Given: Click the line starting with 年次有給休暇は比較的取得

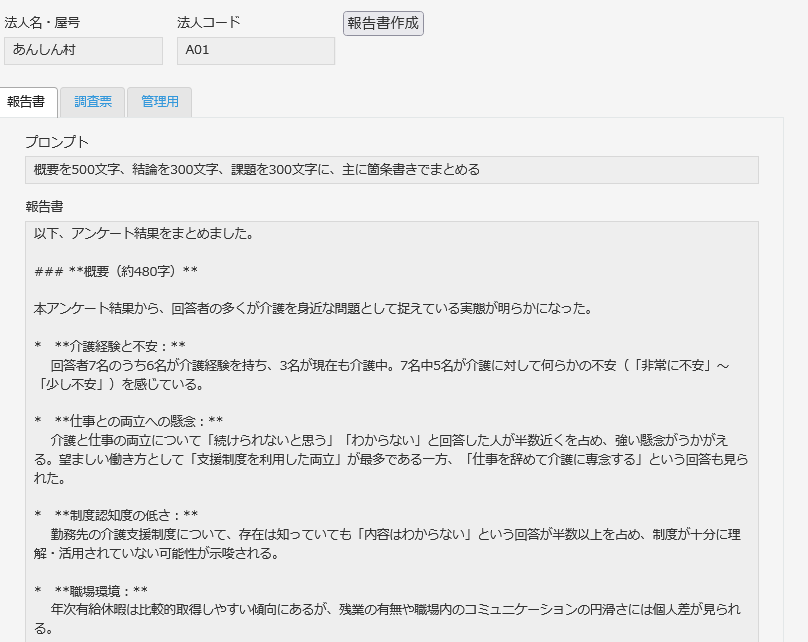Looking at the screenshot, I should click(x=390, y=609).
